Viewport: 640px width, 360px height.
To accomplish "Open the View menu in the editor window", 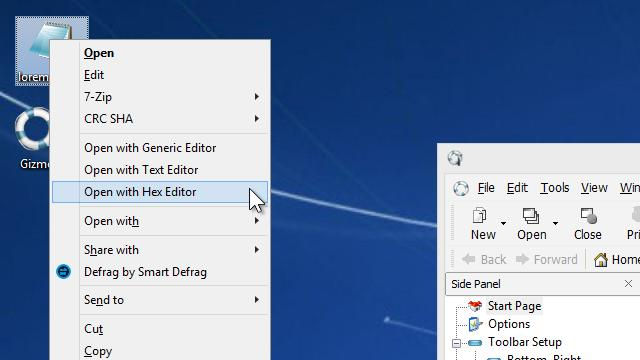I will coord(594,188).
